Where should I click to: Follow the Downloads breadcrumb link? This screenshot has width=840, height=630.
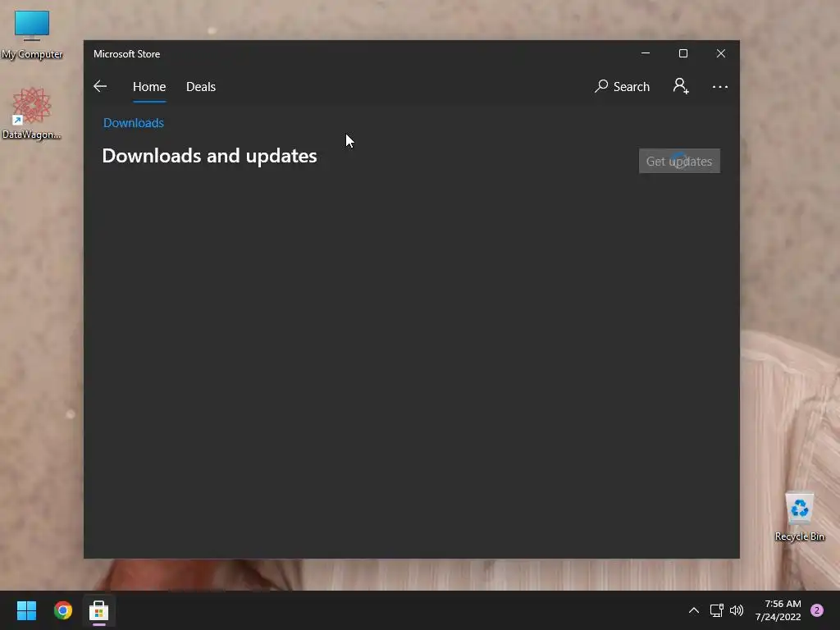click(134, 123)
